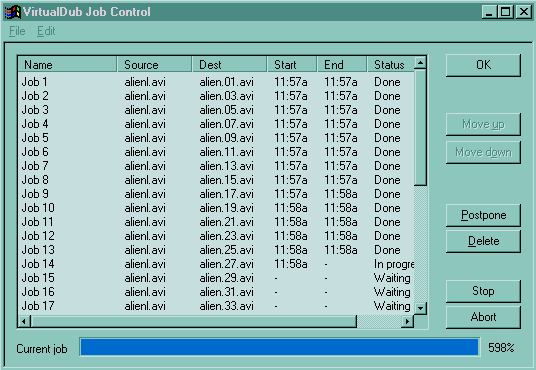This screenshot has width=536, height=370.
Task: Select the Job 13 row
Action: [x=216, y=250]
